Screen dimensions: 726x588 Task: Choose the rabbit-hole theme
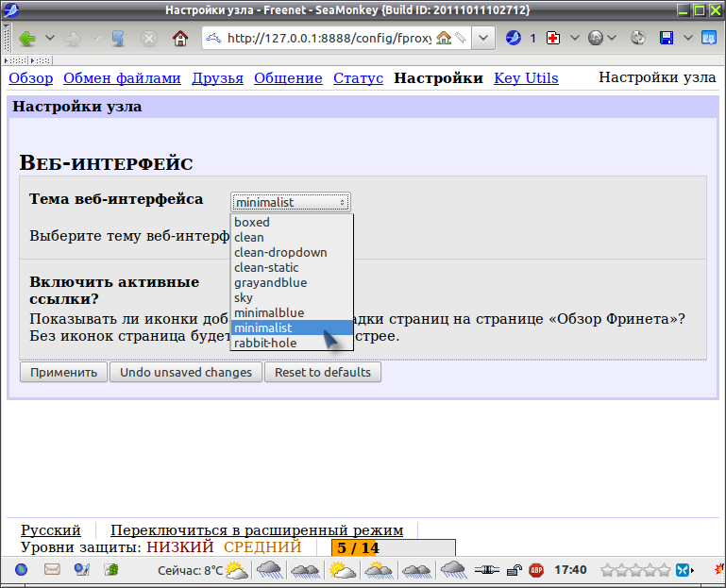click(x=292, y=343)
